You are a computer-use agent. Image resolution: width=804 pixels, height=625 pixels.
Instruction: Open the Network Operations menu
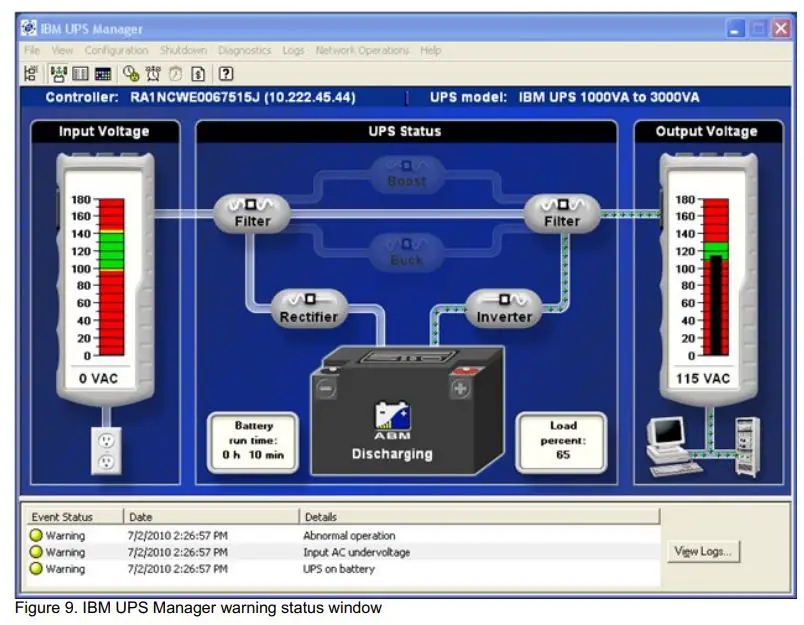363,50
